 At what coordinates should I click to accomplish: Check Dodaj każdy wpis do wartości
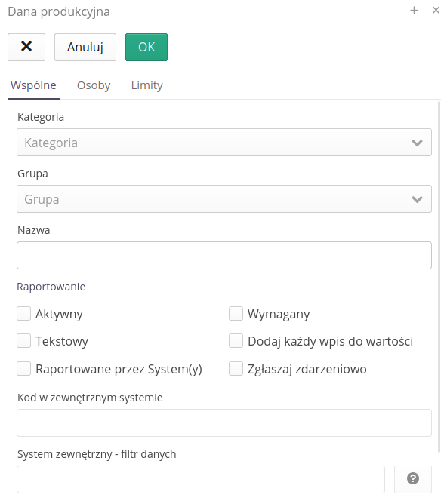(236, 341)
